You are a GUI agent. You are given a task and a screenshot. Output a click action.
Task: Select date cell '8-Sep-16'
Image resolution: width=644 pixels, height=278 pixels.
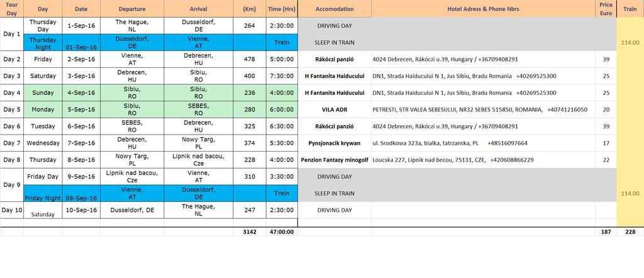coord(81,160)
